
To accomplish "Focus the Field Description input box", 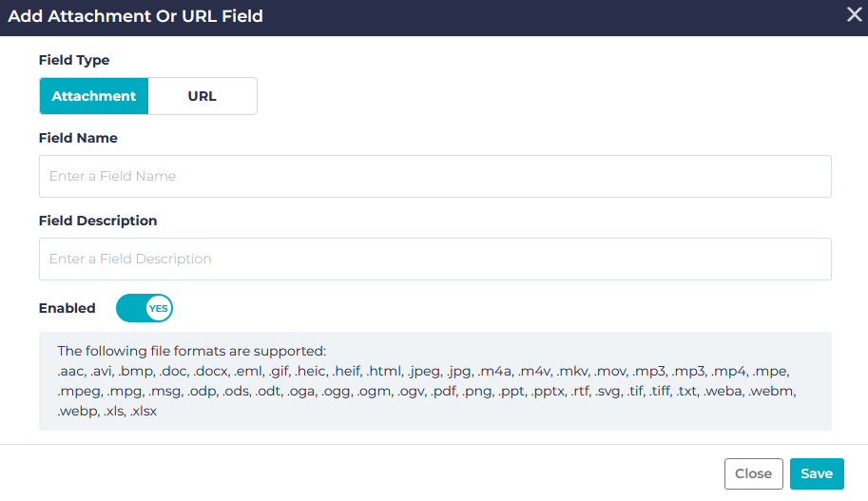I will (434, 259).
